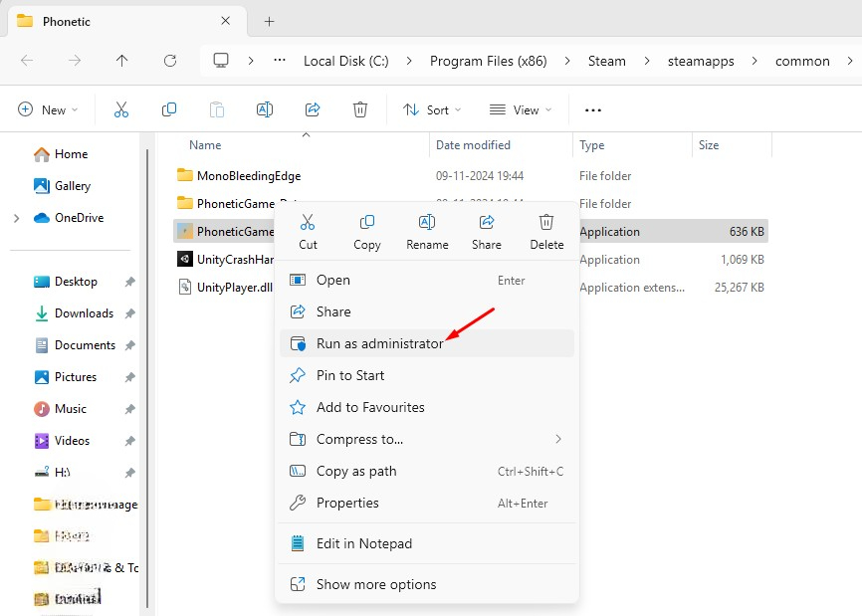The image size is (862, 616).
Task: Expand the chevron after Program Files (x86)
Action: (566, 61)
